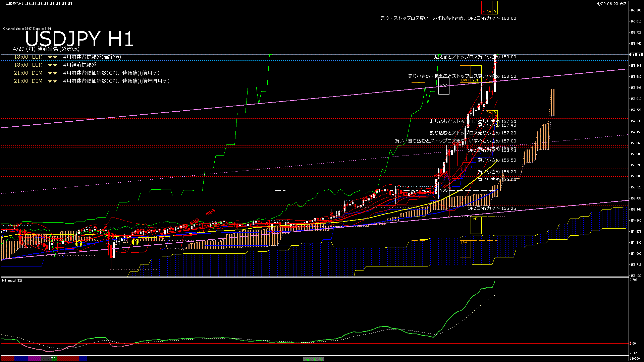Click the red M period box
This screenshot has width=644, height=362.
484,12
